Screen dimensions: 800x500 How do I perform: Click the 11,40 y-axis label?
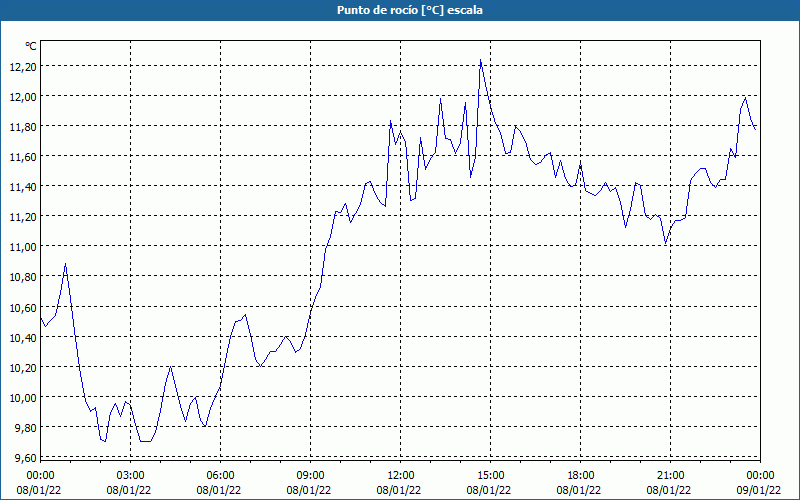(22, 187)
